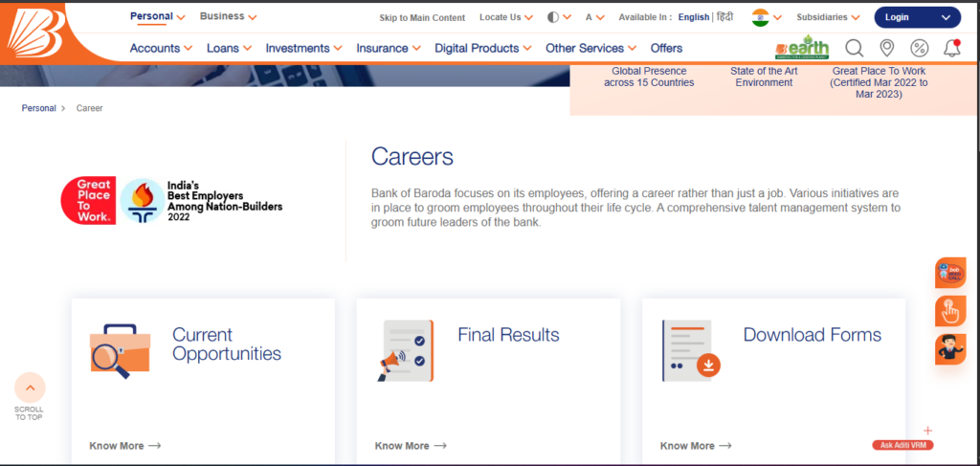Open the bob video call icon

pos(950,273)
